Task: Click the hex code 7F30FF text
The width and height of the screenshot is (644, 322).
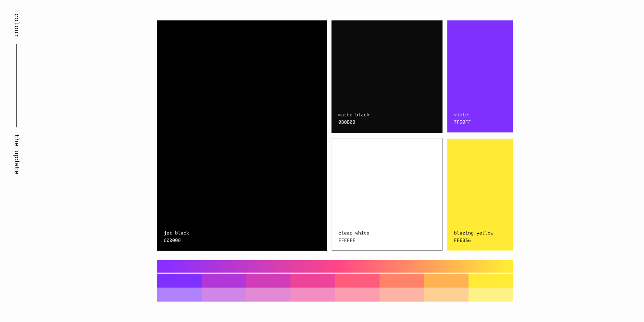Action: click(462, 122)
